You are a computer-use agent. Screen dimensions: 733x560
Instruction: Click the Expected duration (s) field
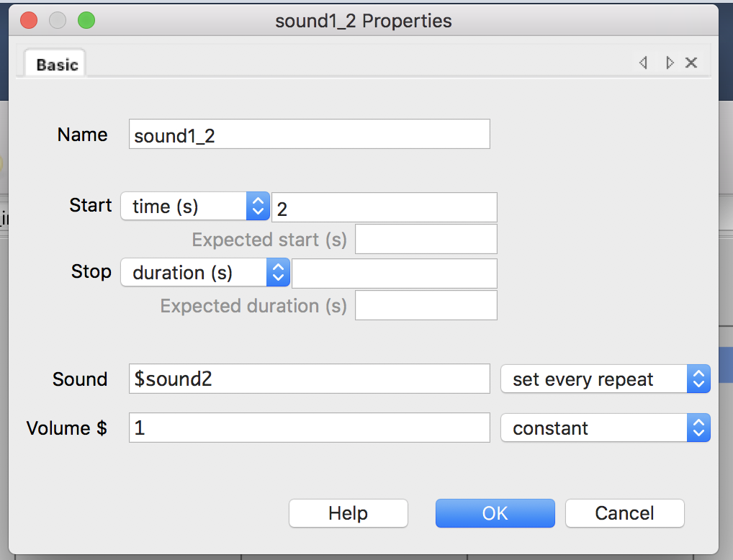point(426,306)
